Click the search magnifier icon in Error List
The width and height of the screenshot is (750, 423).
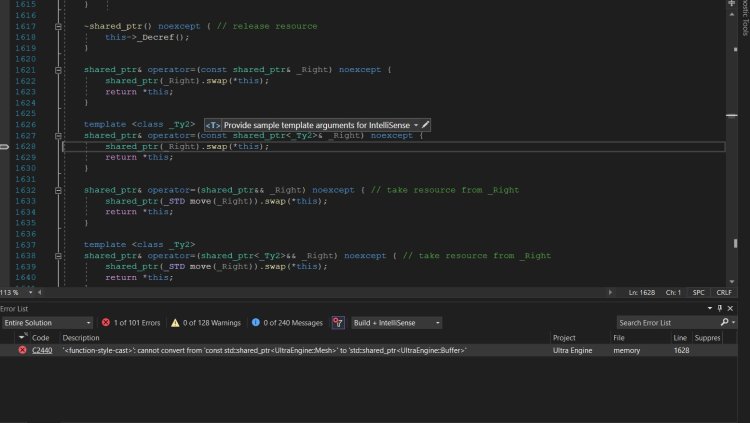coord(724,323)
